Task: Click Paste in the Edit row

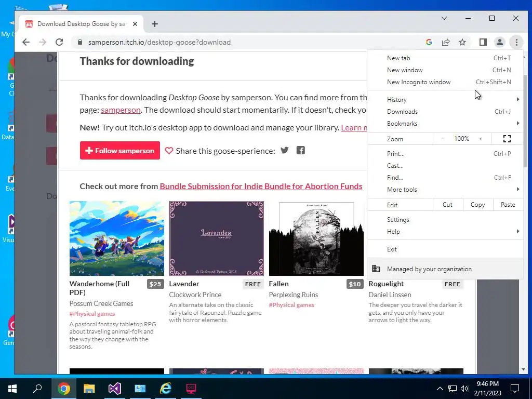Action: click(x=508, y=205)
